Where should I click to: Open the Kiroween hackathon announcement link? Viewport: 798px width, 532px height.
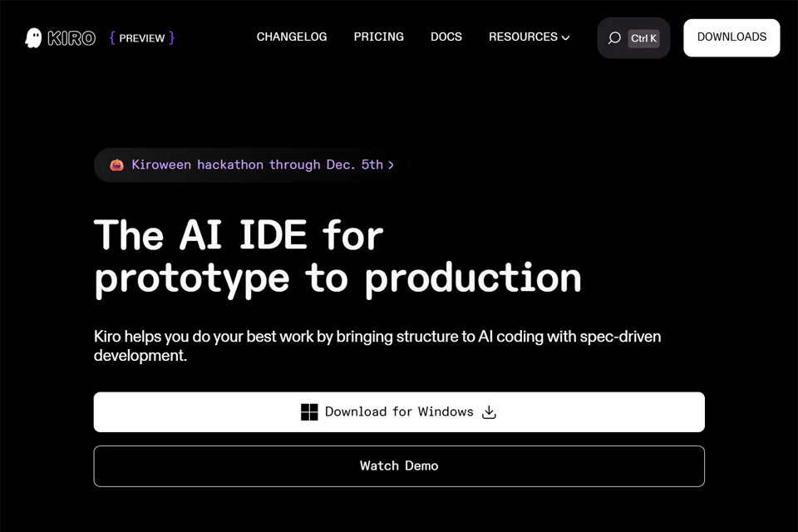click(x=252, y=165)
